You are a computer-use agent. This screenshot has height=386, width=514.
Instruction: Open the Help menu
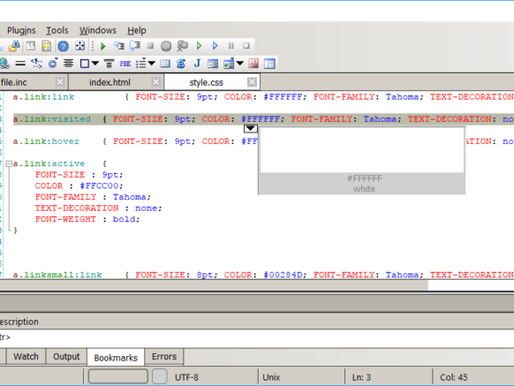(137, 30)
